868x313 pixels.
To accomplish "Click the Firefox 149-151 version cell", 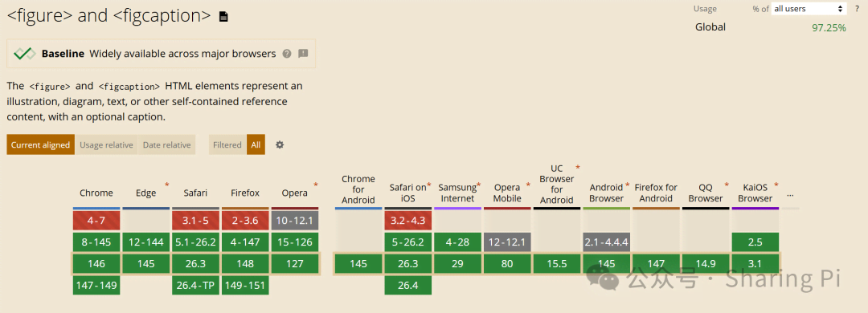I will [x=245, y=286].
